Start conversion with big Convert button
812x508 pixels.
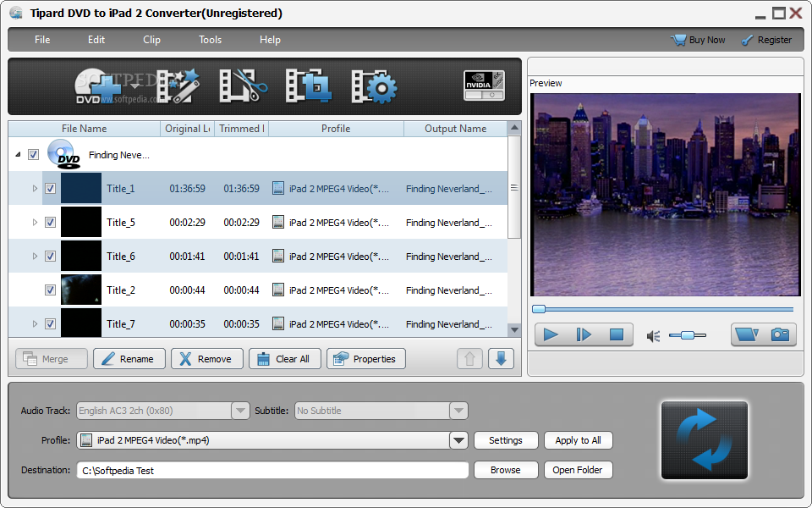click(x=705, y=440)
